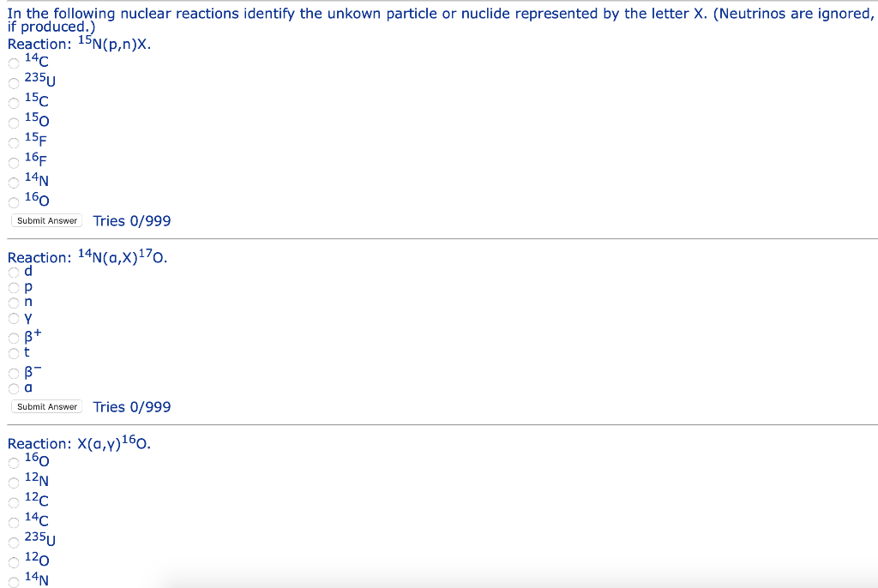
Task: Select the beta-plus radio button
Action: [x=14, y=338]
